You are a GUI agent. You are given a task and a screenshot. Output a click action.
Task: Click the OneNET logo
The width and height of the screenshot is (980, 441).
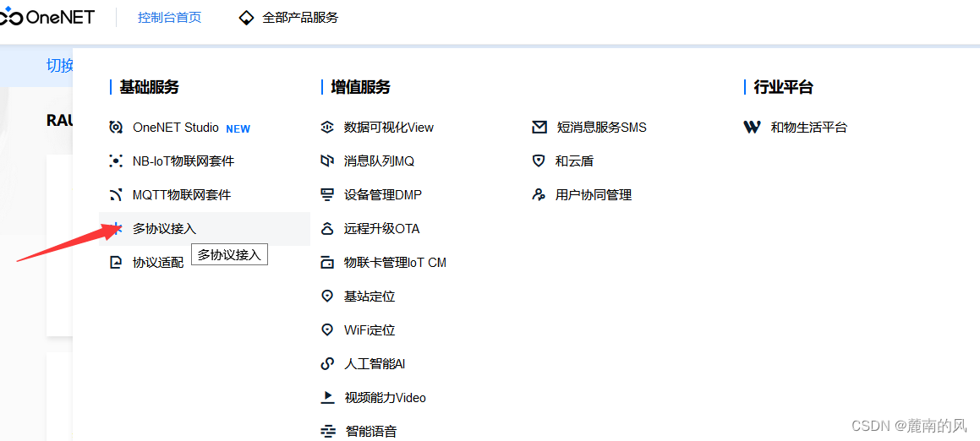[47, 18]
